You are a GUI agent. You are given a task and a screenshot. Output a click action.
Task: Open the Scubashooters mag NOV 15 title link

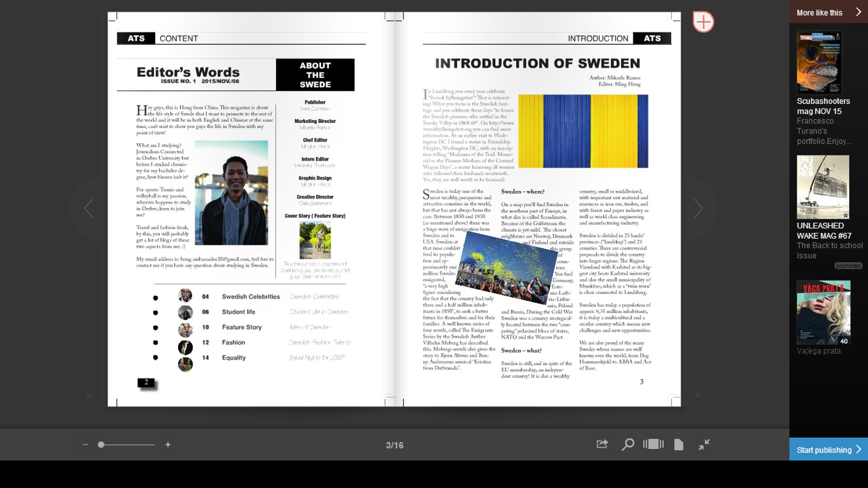click(x=823, y=106)
